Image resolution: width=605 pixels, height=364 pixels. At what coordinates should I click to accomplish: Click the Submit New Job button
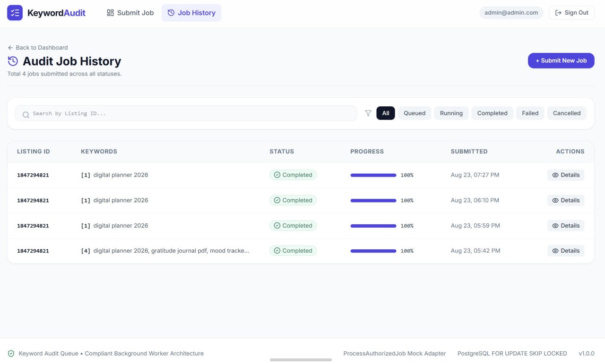pyautogui.click(x=561, y=60)
